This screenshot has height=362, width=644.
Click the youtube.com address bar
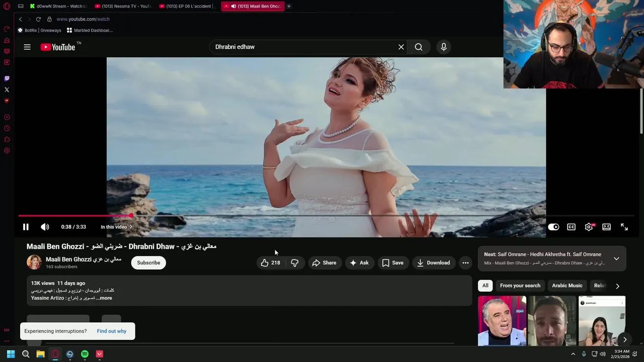click(x=83, y=19)
